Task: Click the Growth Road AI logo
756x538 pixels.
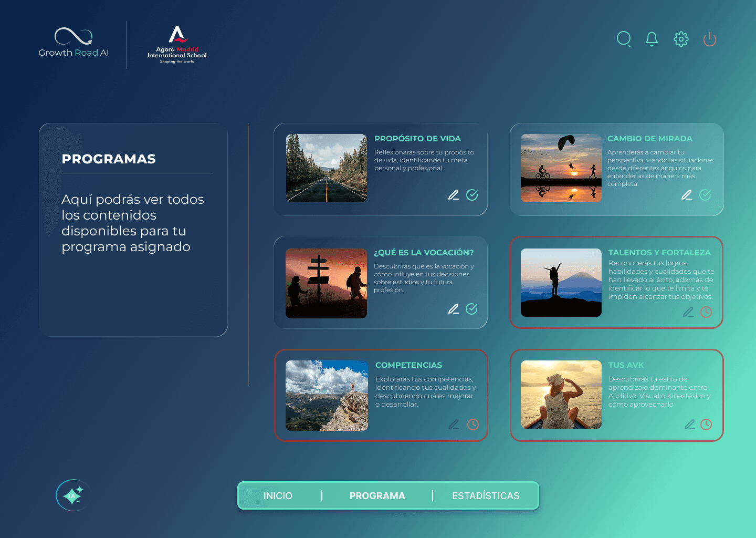Action: pyautogui.click(x=73, y=42)
